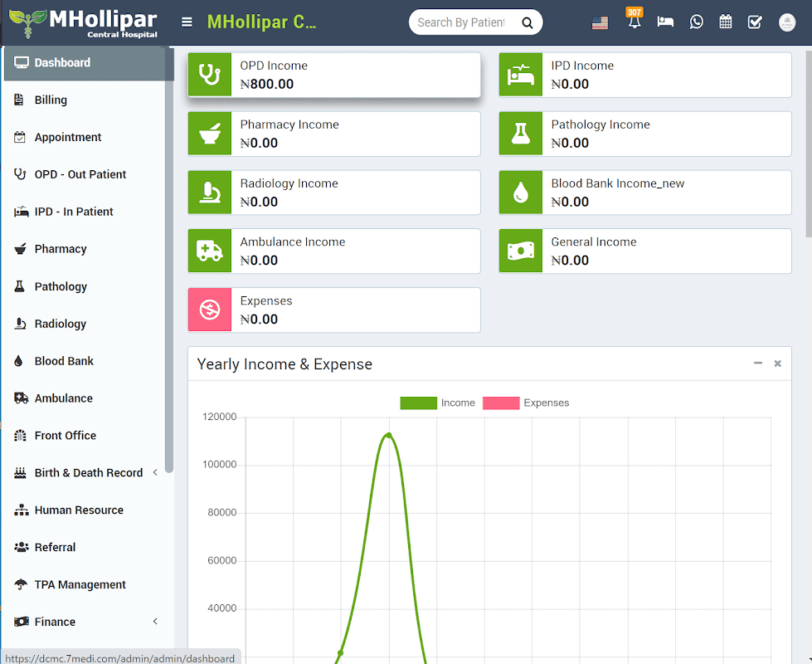Click the Blood Bank Income drop icon

[x=520, y=193]
